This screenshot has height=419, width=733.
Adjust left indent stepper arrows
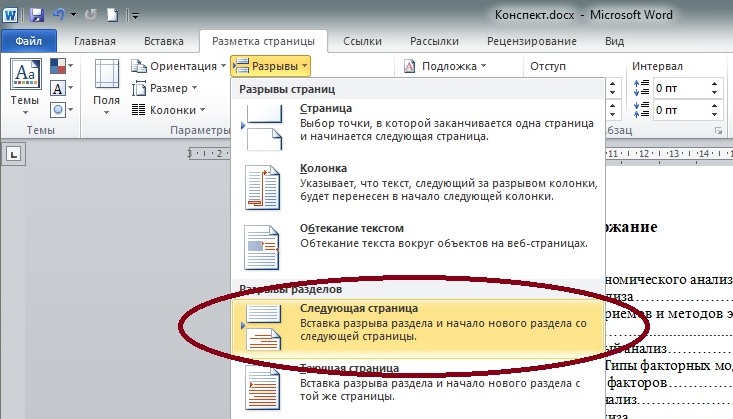pos(612,88)
